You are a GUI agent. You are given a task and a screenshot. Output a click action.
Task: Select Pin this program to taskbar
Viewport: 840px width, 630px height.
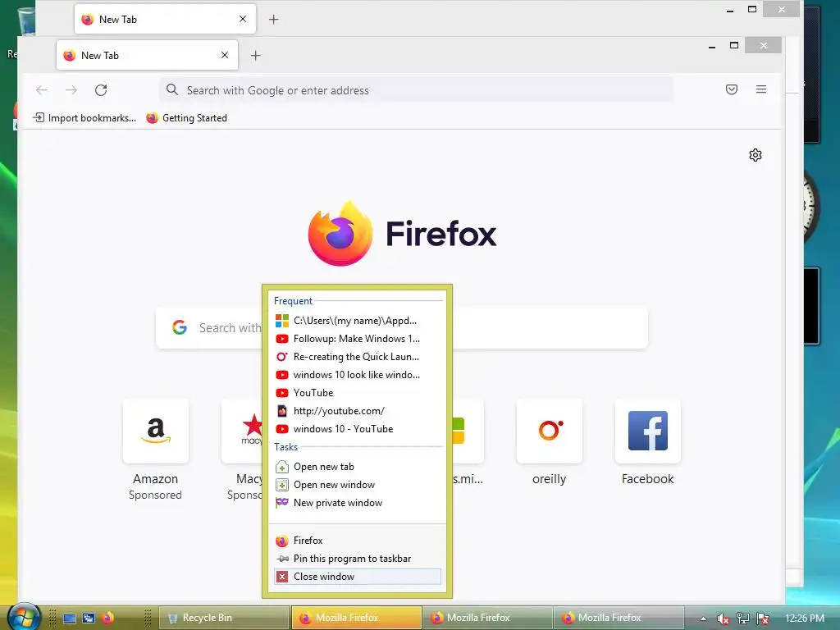click(358, 558)
